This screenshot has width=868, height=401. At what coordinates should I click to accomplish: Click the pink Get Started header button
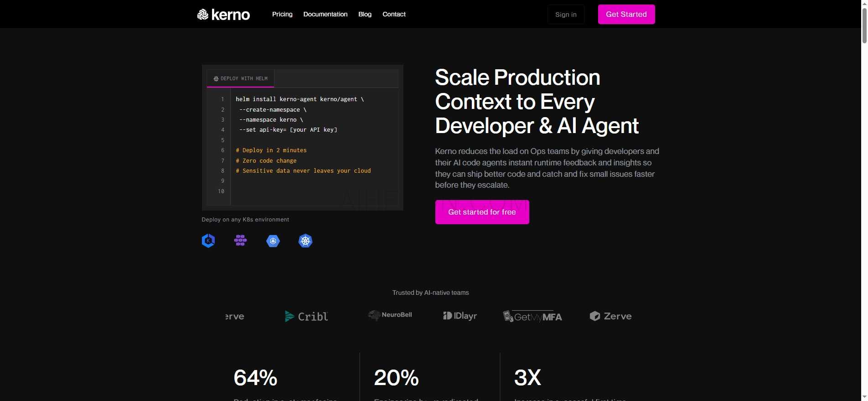click(626, 15)
